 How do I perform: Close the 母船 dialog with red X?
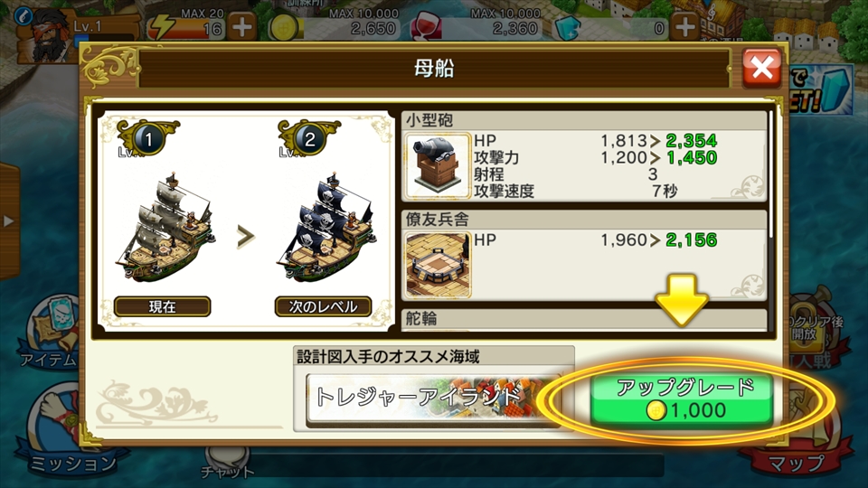[761, 68]
